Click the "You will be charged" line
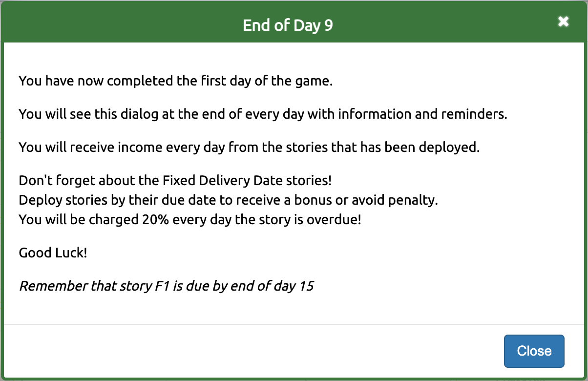 point(190,219)
